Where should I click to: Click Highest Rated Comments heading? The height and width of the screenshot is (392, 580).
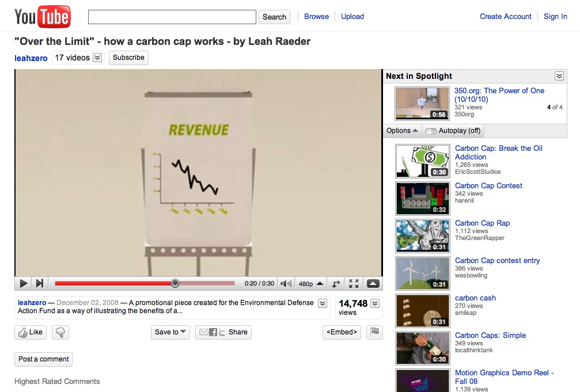[57, 381]
